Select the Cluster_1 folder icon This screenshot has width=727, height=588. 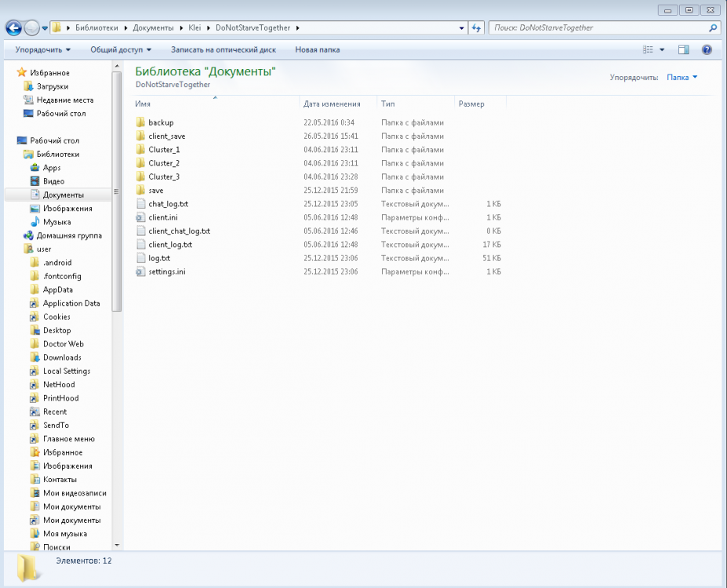point(140,149)
